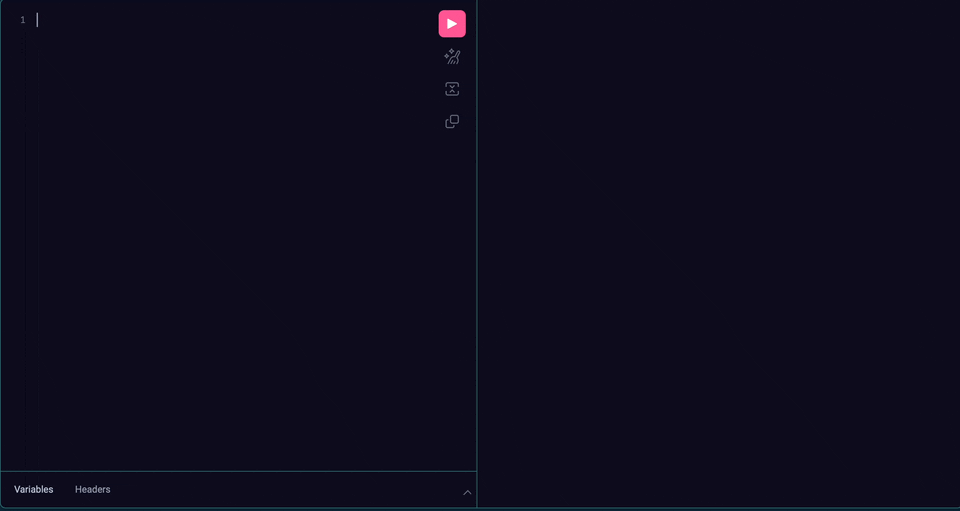Image resolution: width=960 pixels, height=511 pixels.
Task: Copy the query using the copy icon
Action: tap(452, 122)
